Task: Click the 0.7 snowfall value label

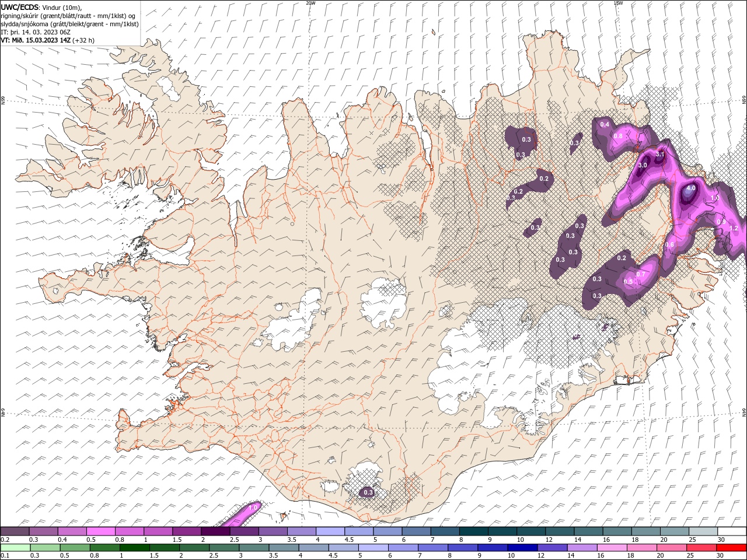Action: pyautogui.click(x=641, y=274)
